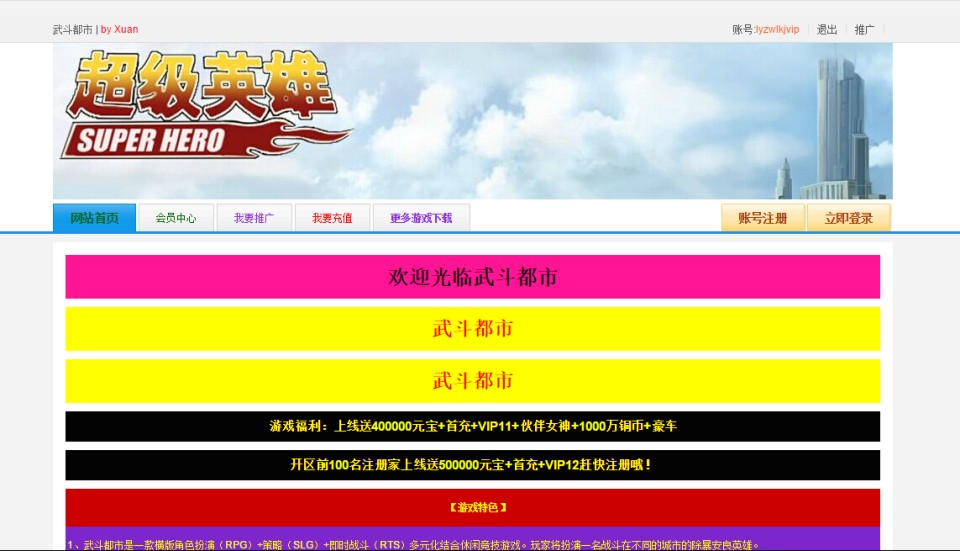Viewport: 960px width, 551px height.
Task: Select the 我要充值 tab
Action: point(332,218)
